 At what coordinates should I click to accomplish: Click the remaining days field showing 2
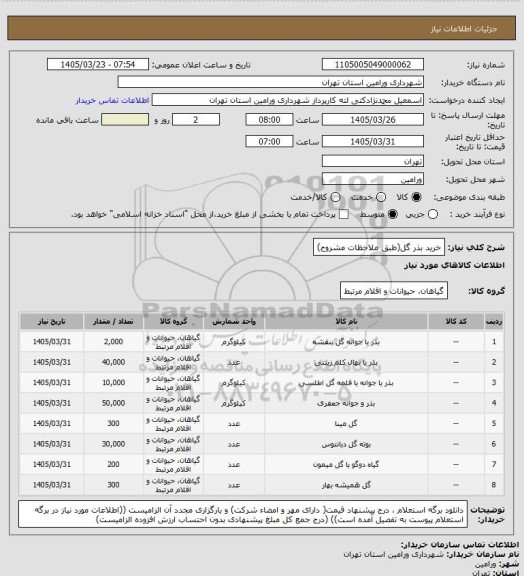click(196, 120)
